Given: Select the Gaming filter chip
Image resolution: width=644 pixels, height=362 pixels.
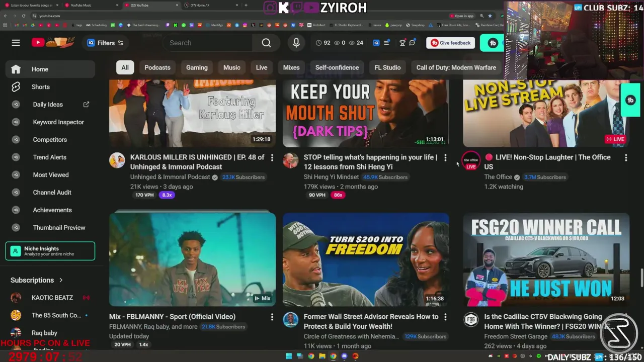Looking at the screenshot, I should [x=197, y=67].
